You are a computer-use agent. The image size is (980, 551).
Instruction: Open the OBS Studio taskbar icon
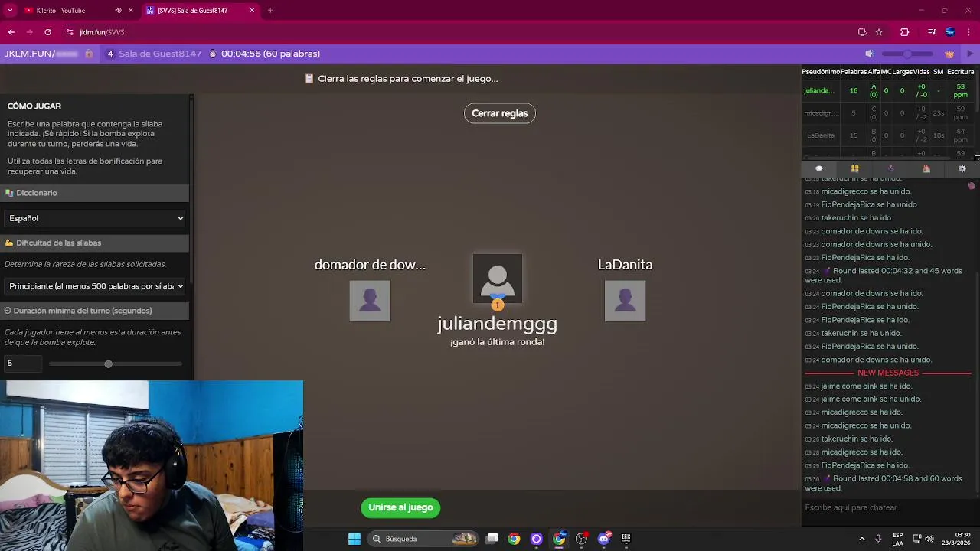pyautogui.click(x=581, y=539)
